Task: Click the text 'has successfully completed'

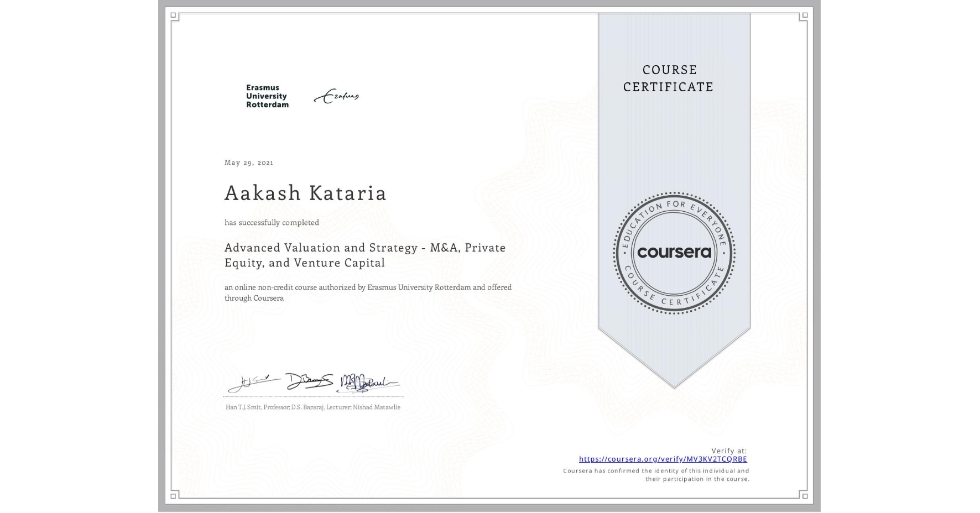Action: click(x=272, y=222)
